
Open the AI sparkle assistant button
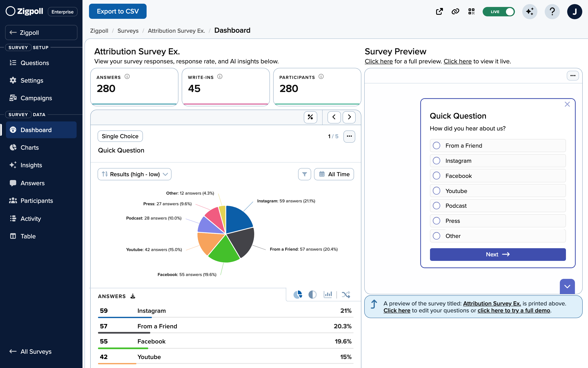pos(530,11)
